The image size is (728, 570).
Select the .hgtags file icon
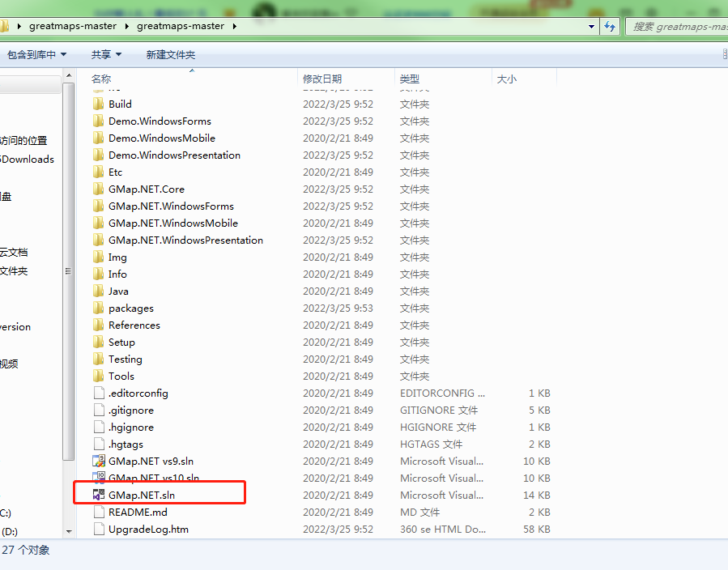click(x=99, y=445)
